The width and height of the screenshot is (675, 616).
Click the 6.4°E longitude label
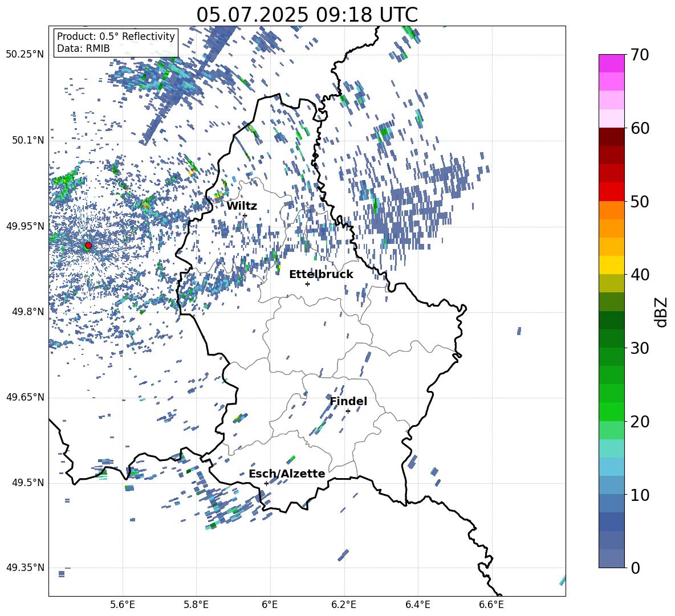(417, 605)
